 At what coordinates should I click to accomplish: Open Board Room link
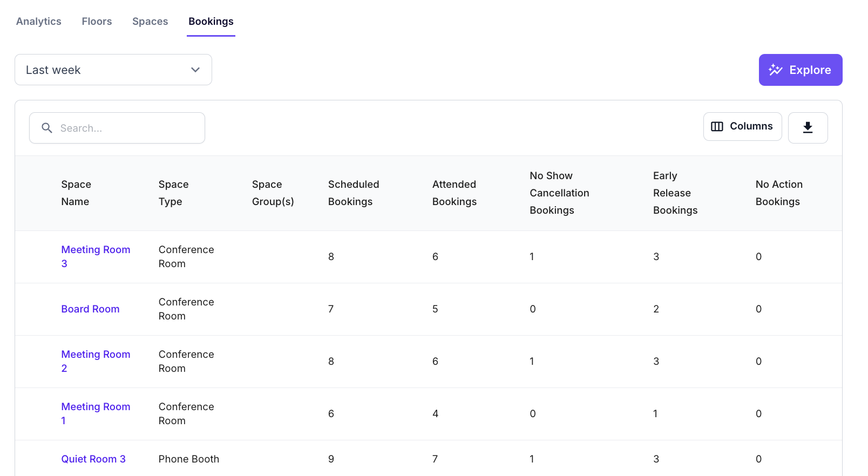point(90,309)
